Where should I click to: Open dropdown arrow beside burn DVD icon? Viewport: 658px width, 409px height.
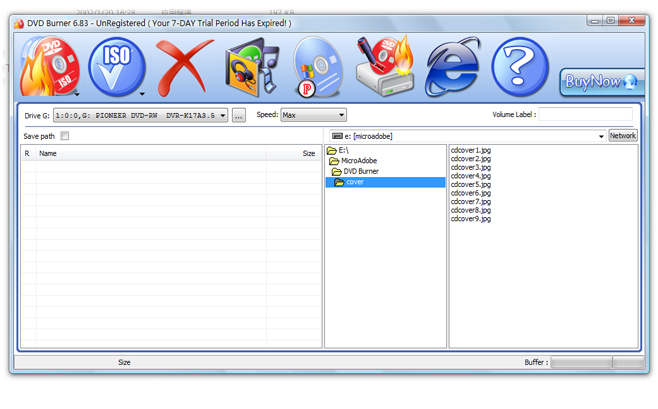point(77,95)
